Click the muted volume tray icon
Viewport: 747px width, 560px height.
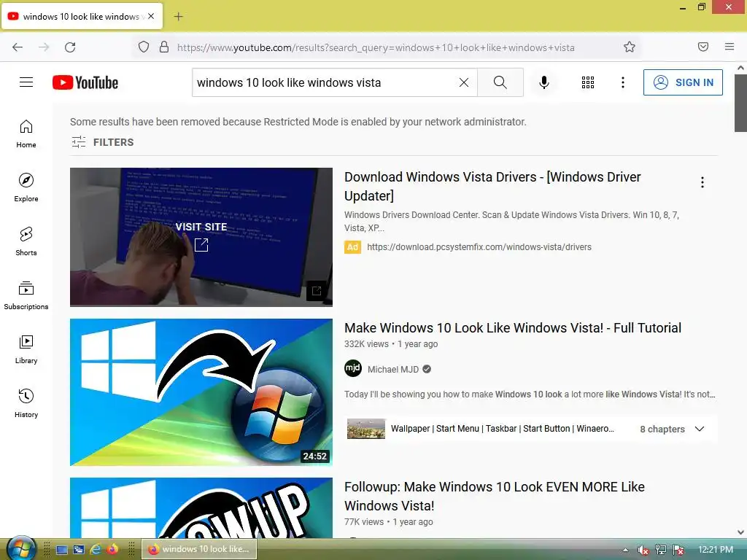click(x=643, y=550)
